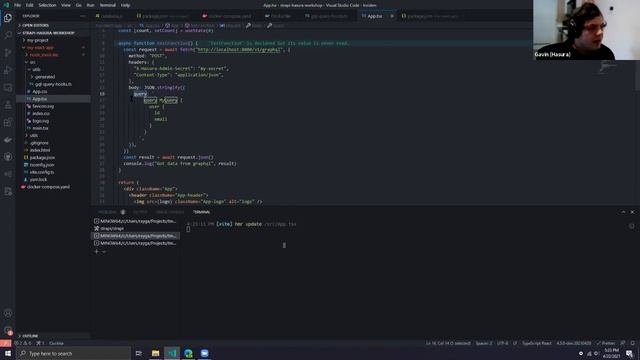The height and width of the screenshot is (360, 640).
Task: Open the Terminal menu
Action: 108,5
